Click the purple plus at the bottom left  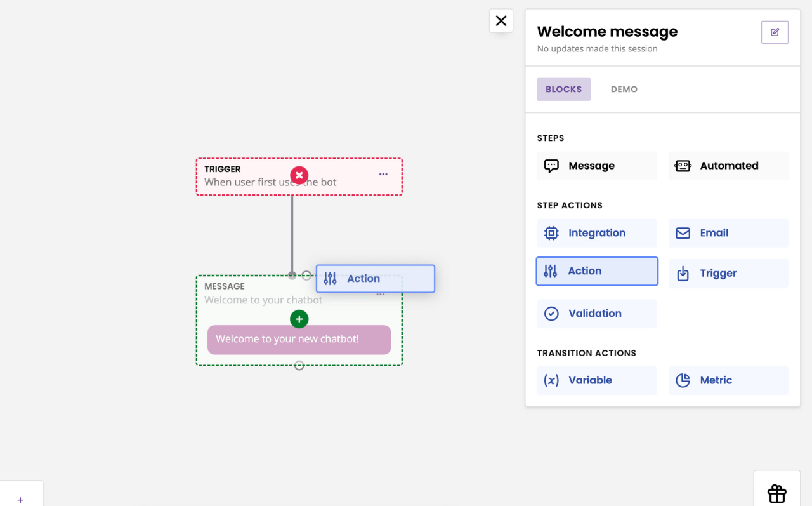click(x=20, y=500)
